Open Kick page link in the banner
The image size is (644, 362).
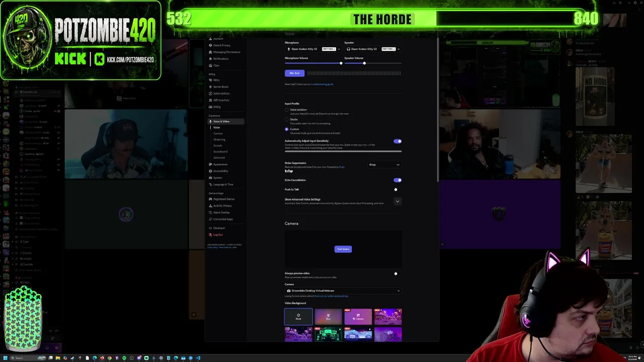pos(130,60)
